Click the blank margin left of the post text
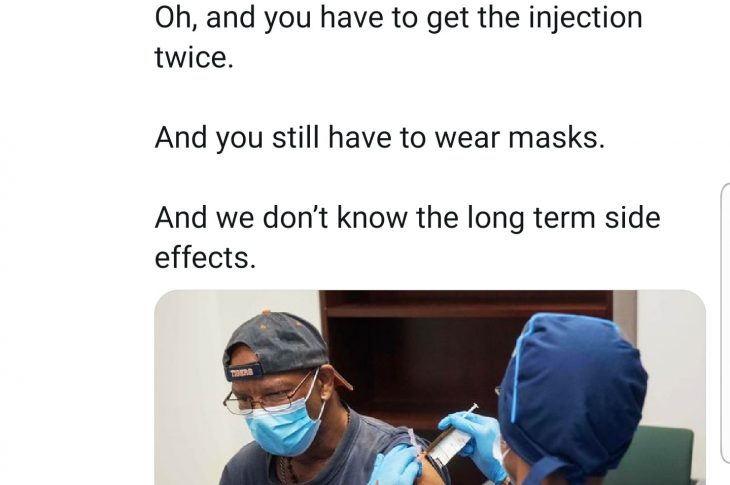 [x=74, y=186]
